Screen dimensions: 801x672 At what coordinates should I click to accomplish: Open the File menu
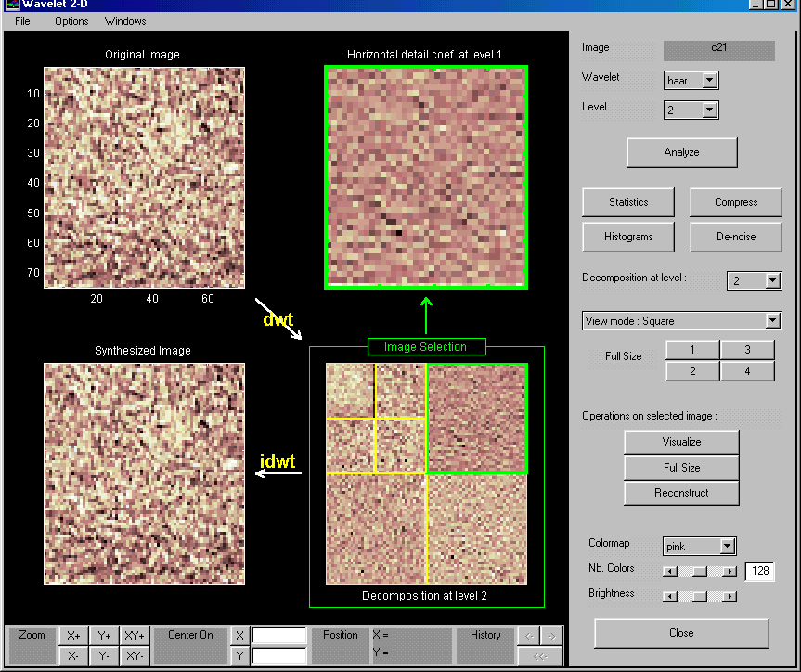pyautogui.click(x=22, y=21)
